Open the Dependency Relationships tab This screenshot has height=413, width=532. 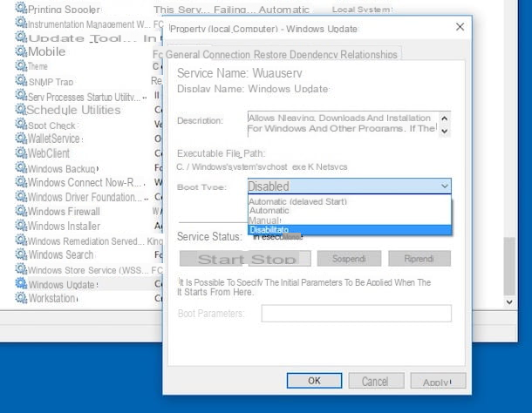(344, 54)
